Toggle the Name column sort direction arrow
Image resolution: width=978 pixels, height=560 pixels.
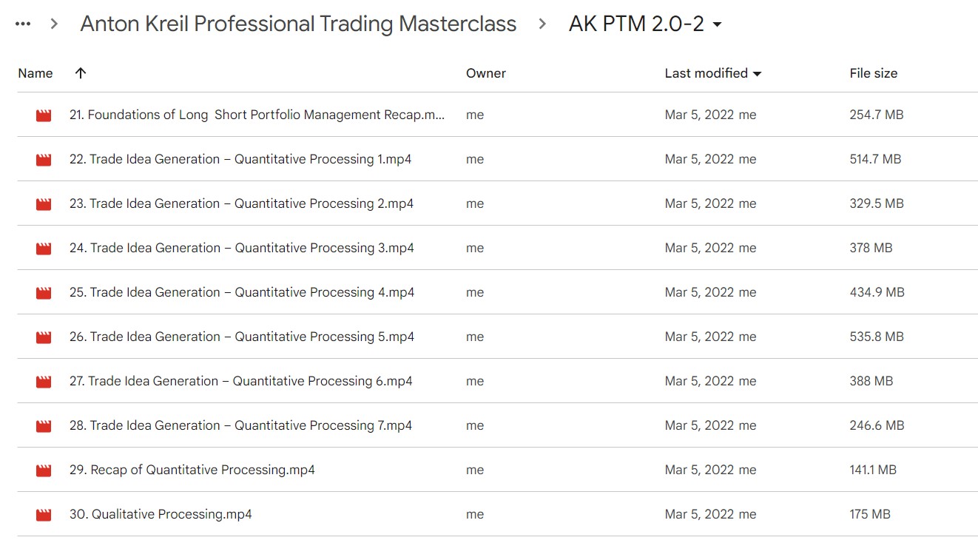click(80, 73)
